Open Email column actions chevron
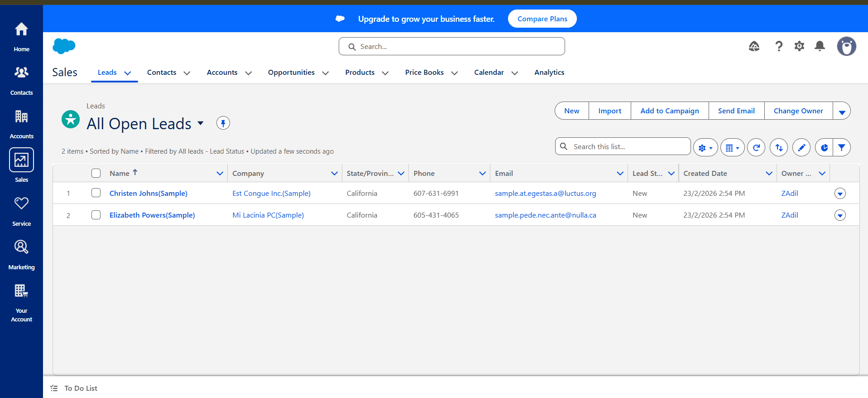The height and width of the screenshot is (398, 868). pos(620,173)
